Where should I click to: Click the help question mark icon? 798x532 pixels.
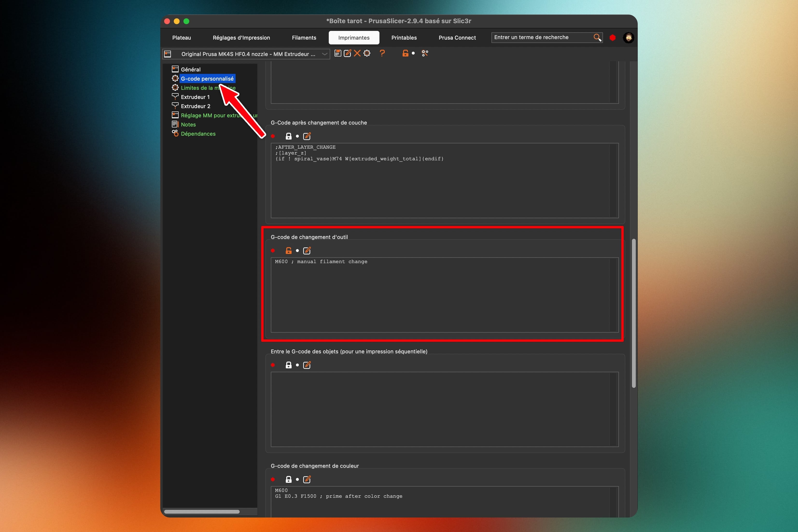tap(382, 53)
